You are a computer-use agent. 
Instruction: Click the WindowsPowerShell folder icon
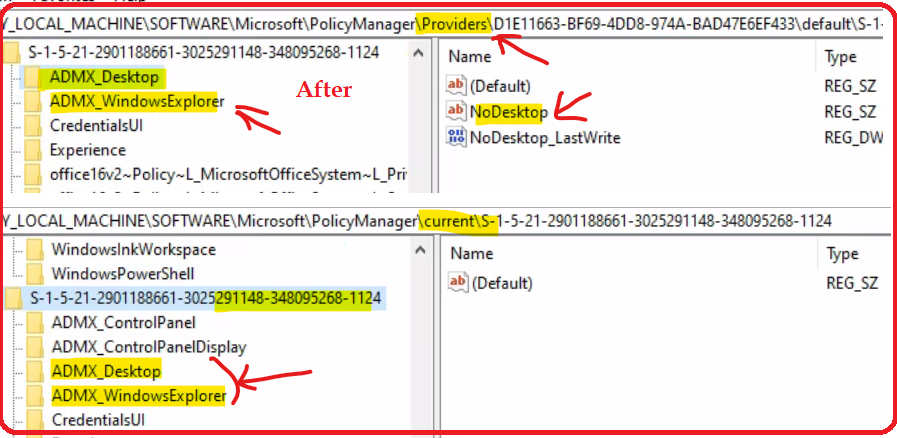pyautogui.click(x=35, y=273)
